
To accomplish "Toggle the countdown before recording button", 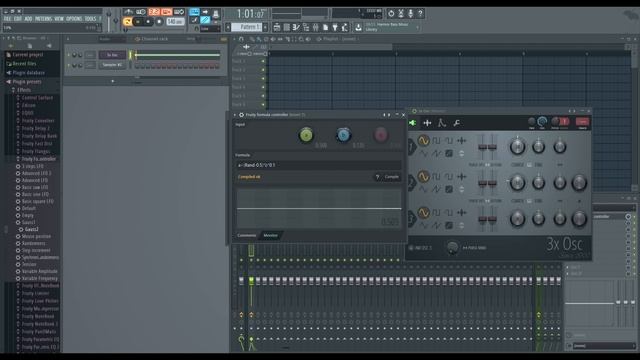I will 154,12.
